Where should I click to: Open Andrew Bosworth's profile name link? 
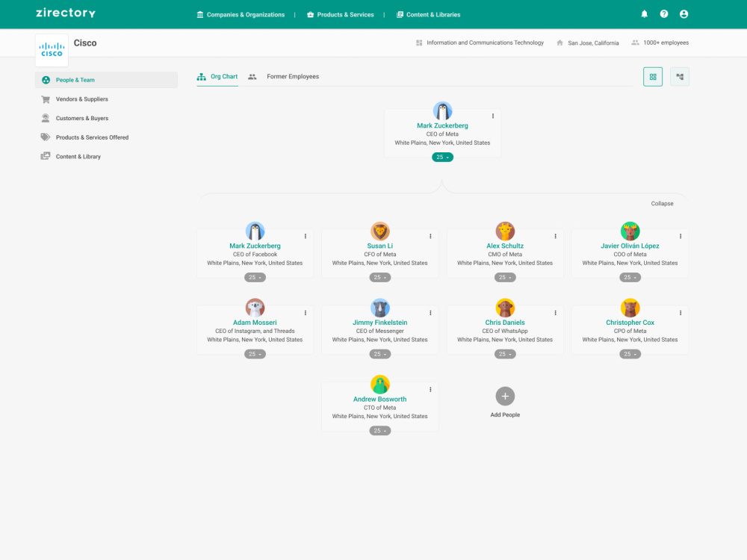tap(380, 399)
